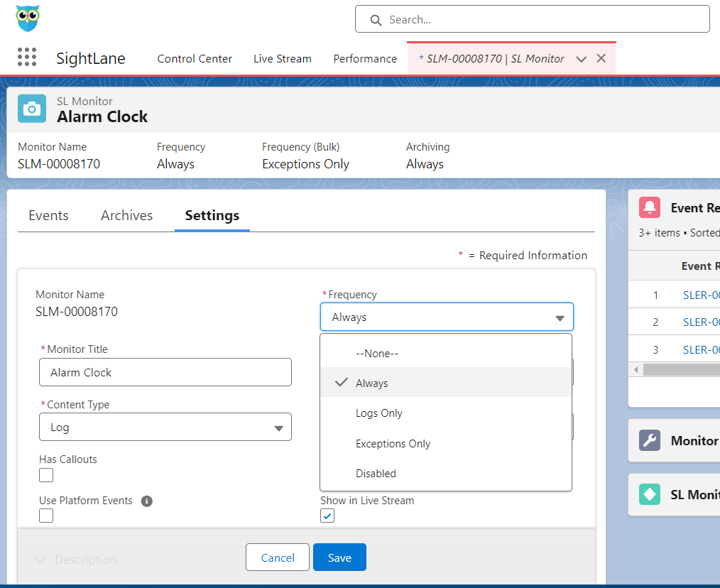Switch to the Archives tab
Screen dimensions: 720x588
[126, 215]
